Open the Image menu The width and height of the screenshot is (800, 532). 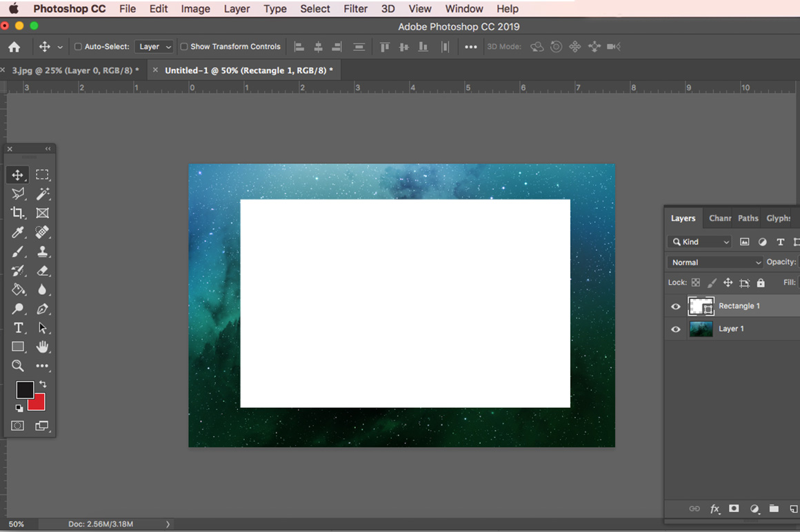point(195,9)
